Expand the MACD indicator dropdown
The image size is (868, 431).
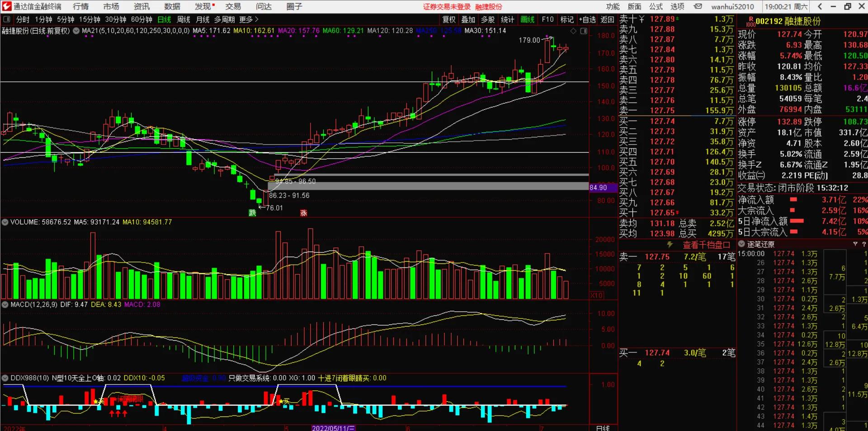click(5, 305)
